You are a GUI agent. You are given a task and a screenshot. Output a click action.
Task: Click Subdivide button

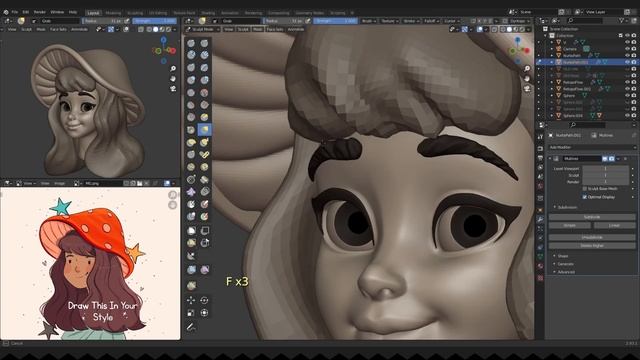tap(592, 217)
